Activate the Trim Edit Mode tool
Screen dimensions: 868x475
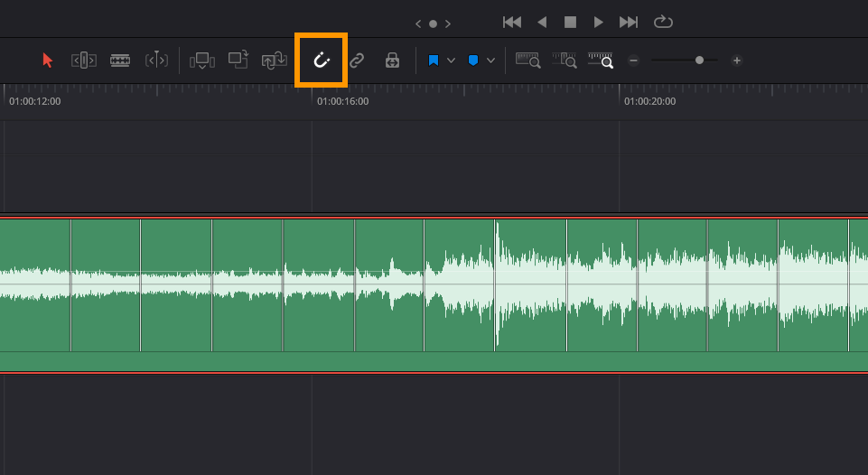coord(84,61)
